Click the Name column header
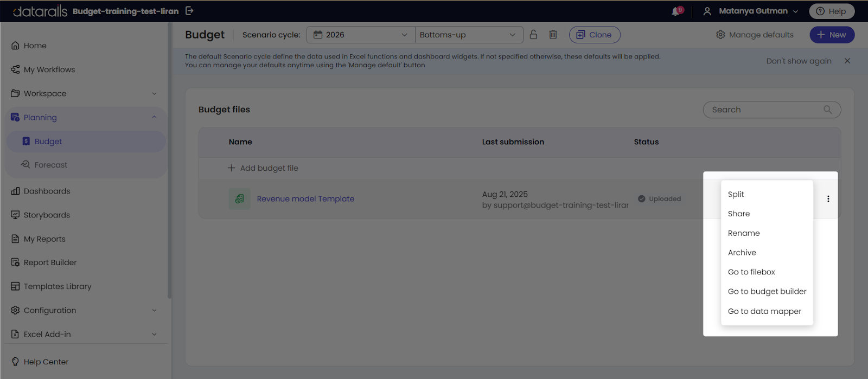868x379 pixels. 240,142
